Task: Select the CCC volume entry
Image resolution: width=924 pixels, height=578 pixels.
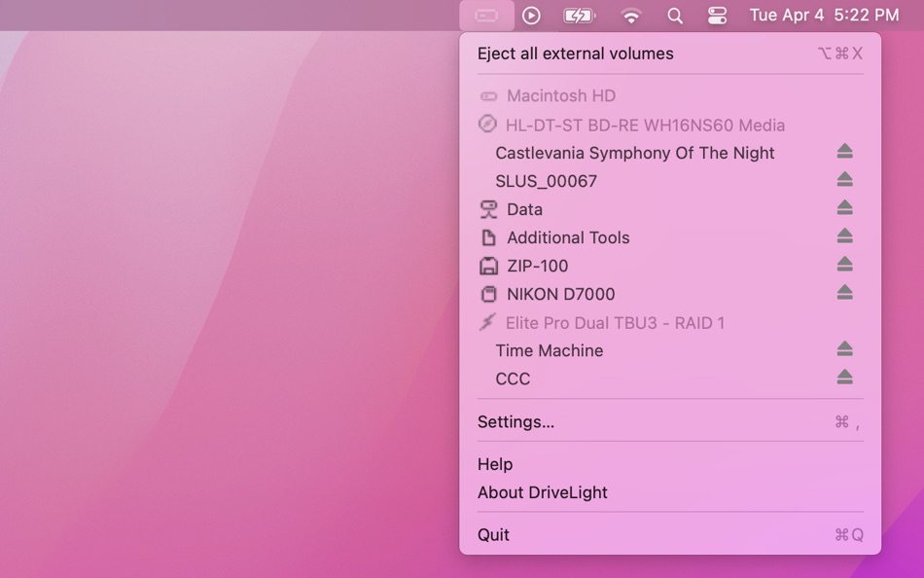Action: (513, 379)
